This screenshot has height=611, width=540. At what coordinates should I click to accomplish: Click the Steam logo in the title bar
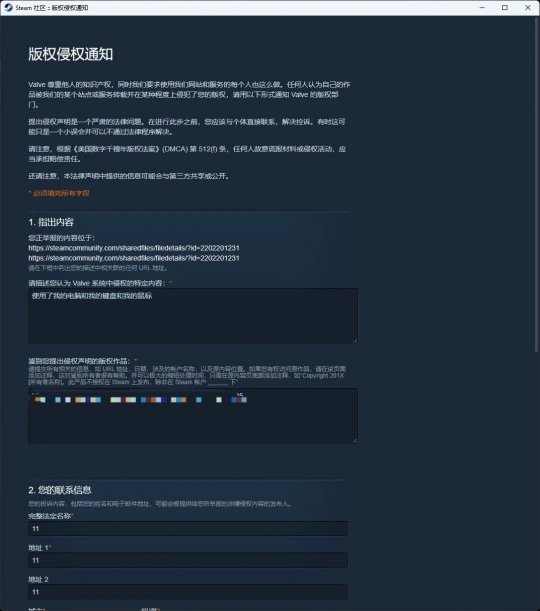(x=9, y=7)
